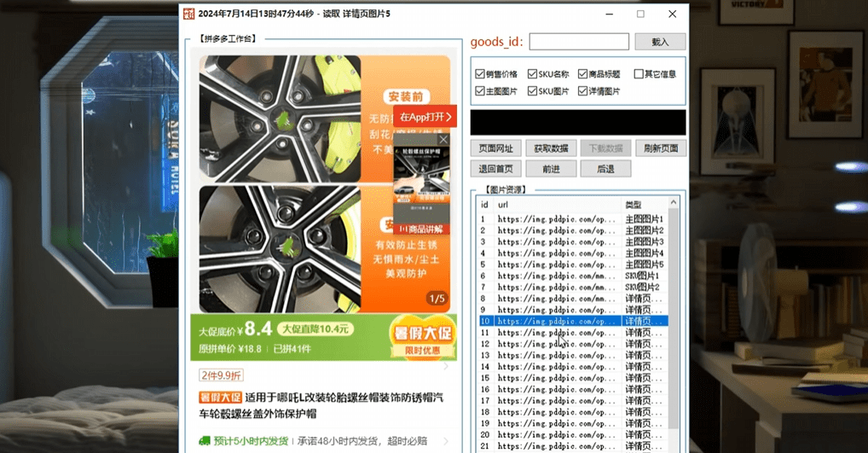The image size is (868, 453).
Task: Select highlighted row with id 10
Action: click(573, 322)
